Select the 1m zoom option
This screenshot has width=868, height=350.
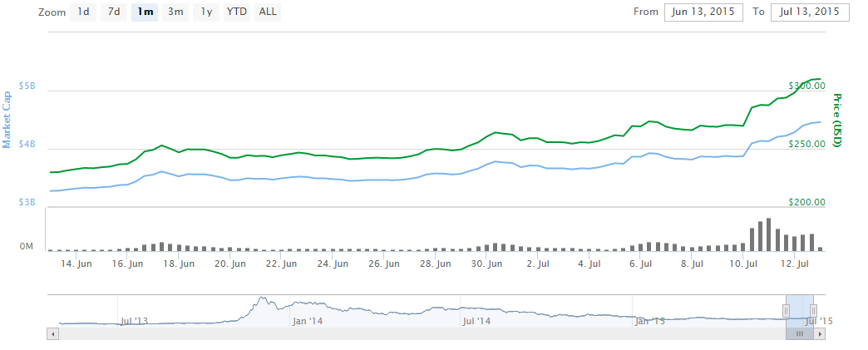point(145,12)
